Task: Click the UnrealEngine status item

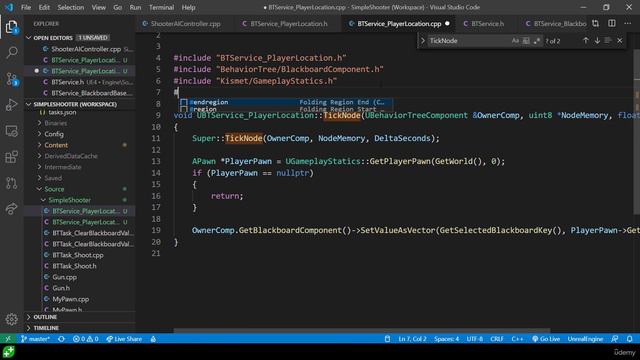Action: [x=585, y=339]
